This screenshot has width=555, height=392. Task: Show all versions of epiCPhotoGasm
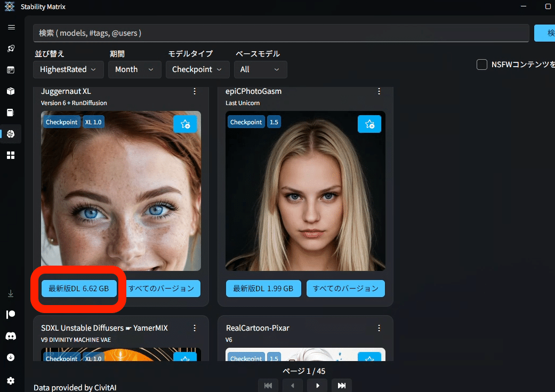pyautogui.click(x=346, y=289)
